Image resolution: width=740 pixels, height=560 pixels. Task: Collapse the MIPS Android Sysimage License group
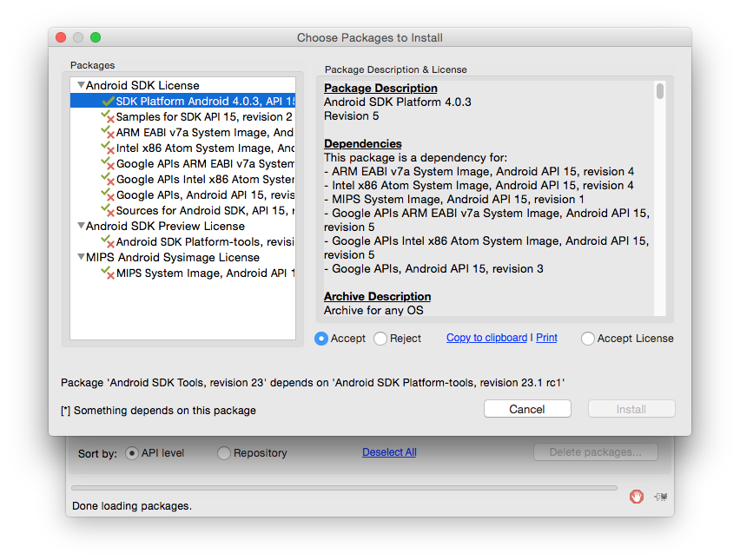pyautogui.click(x=81, y=258)
